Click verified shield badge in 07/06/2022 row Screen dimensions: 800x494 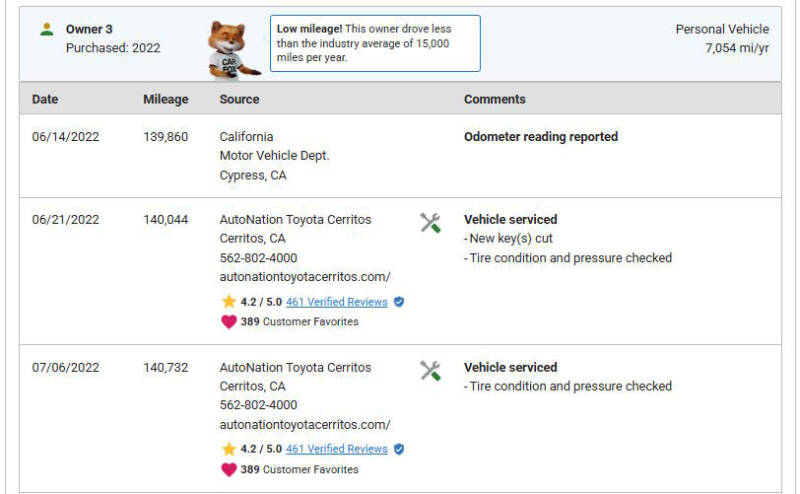tap(399, 449)
